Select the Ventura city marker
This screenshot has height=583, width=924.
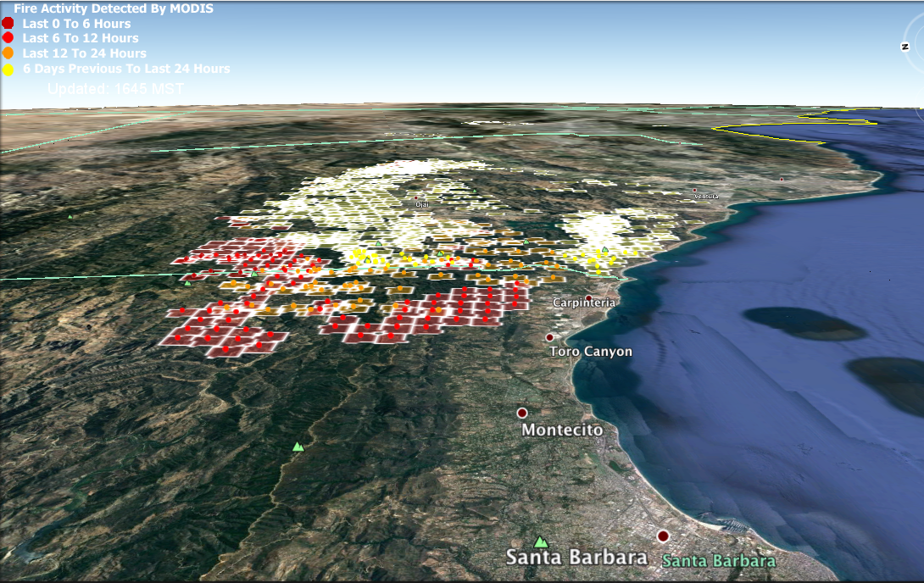[x=694, y=190]
